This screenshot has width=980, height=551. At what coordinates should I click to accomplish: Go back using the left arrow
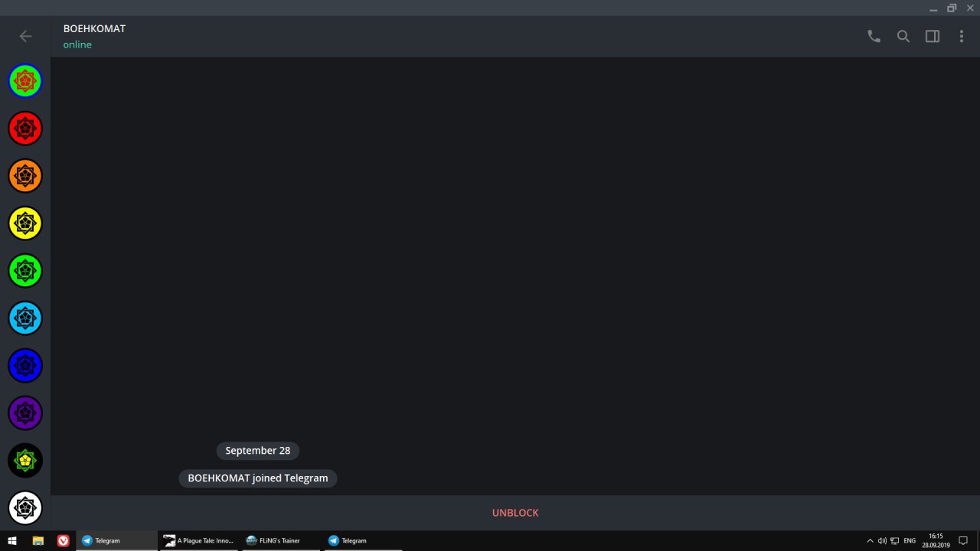click(25, 36)
